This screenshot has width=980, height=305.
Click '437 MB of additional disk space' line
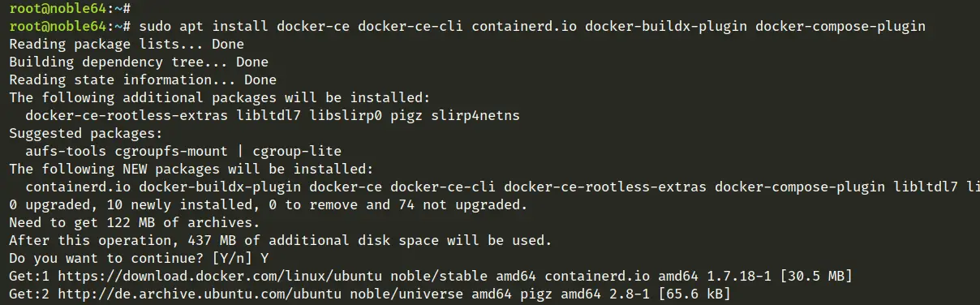(281, 239)
